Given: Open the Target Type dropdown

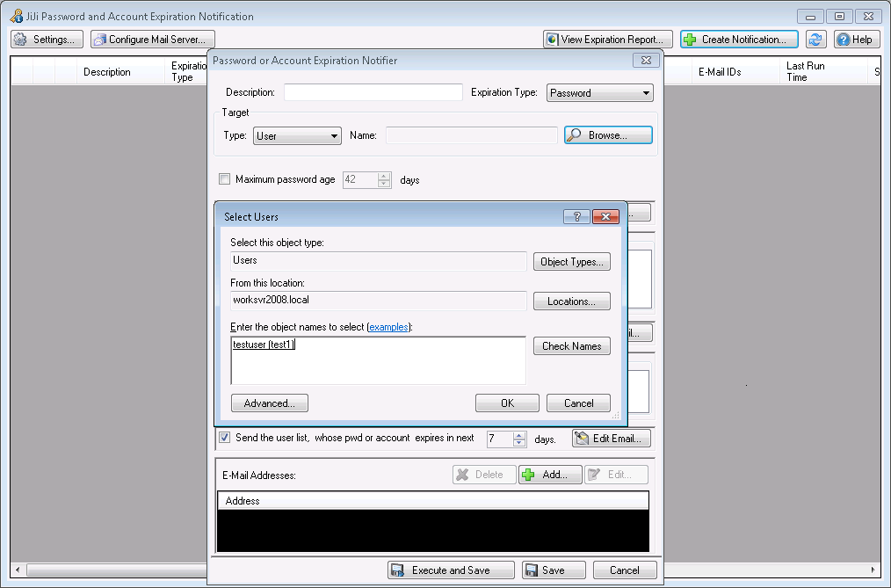Looking at the screenshot, I should pos(297,135).
